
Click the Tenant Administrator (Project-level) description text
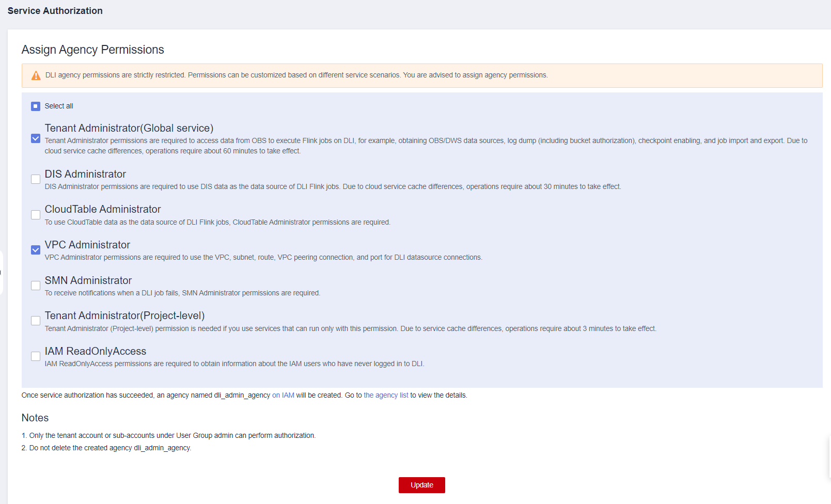click(351, 328)
